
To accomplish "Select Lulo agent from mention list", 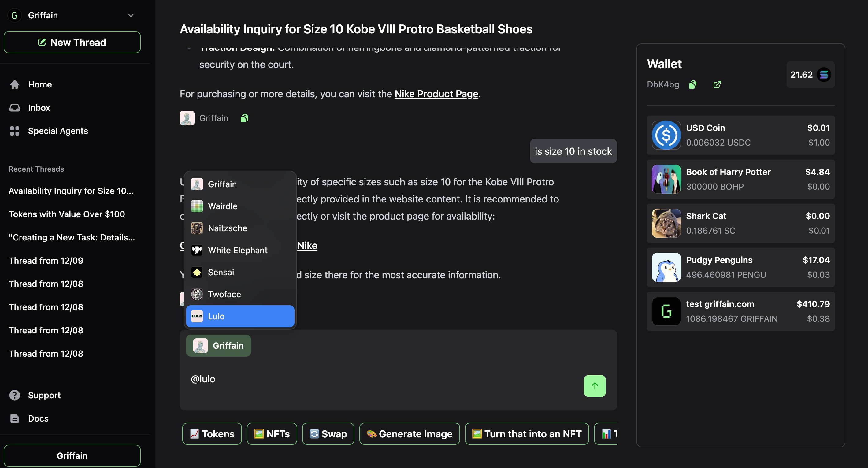I will pos(240,316).
